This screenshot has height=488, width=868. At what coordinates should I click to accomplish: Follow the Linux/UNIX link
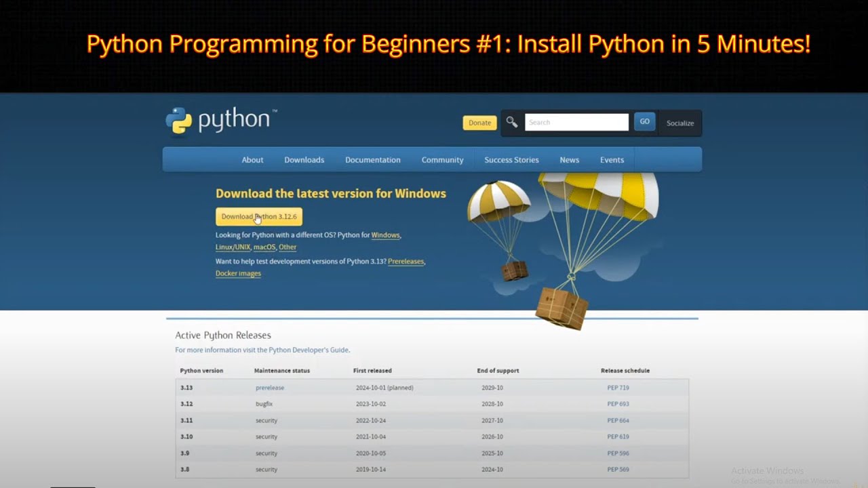click(233, 247)
